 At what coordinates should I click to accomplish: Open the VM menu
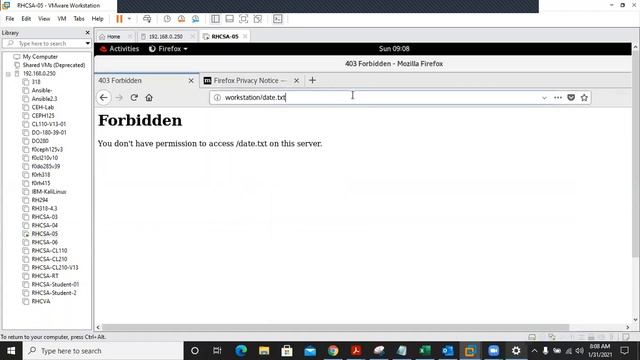coord(62,19)
